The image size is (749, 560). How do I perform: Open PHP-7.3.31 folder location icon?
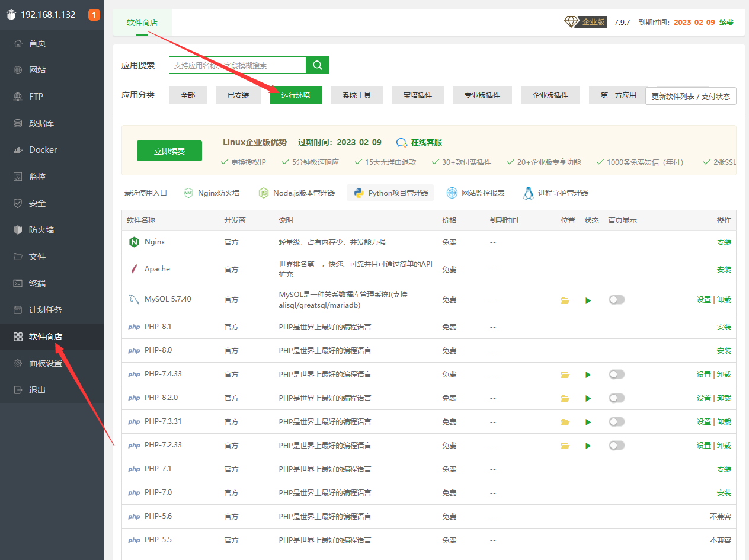click(x=565, y=422)
